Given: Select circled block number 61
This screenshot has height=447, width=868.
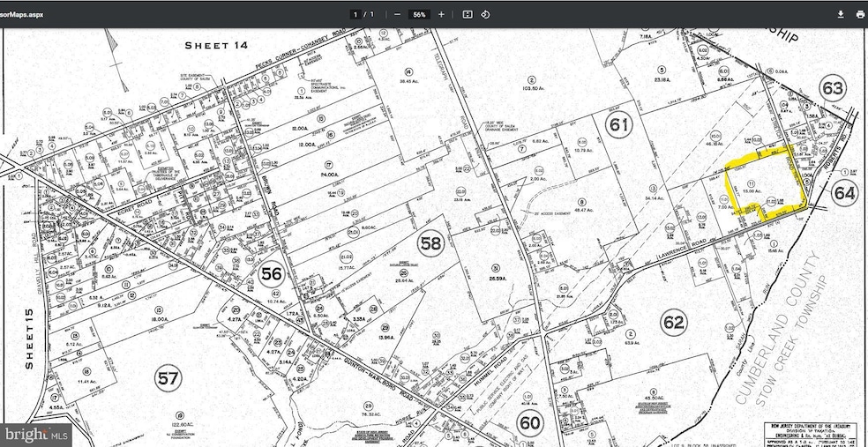Looking at the screenshot, I should click(x=619, y=125).
